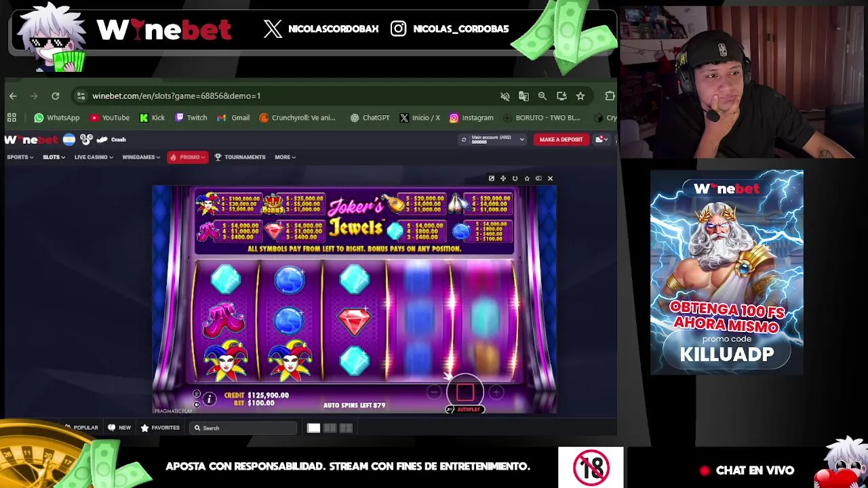Open the Instagram bookmark
Screen dimensions: 868x488
tap(471, 118)
